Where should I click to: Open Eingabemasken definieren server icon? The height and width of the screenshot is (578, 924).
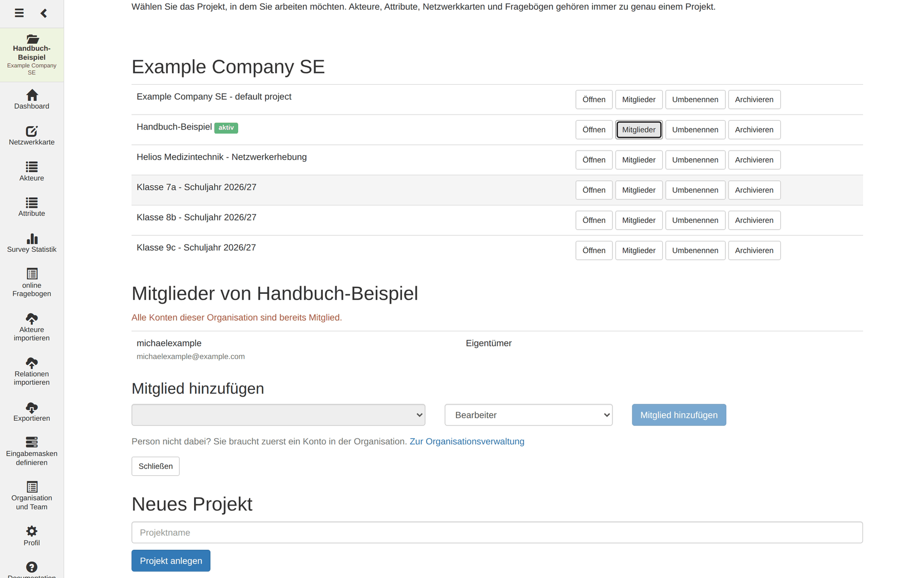pyautogui.click(x=32, y=442)
